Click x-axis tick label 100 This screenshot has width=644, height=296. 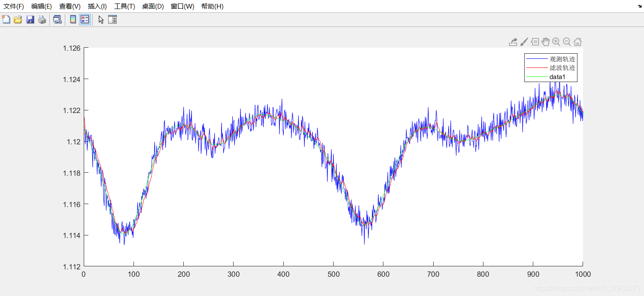click(134, 274)
